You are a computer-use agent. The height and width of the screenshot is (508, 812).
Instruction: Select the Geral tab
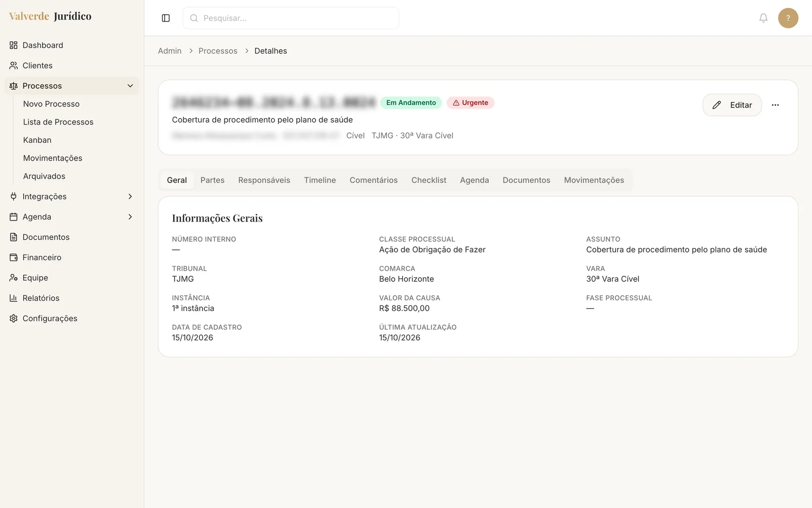click(177, 180)
